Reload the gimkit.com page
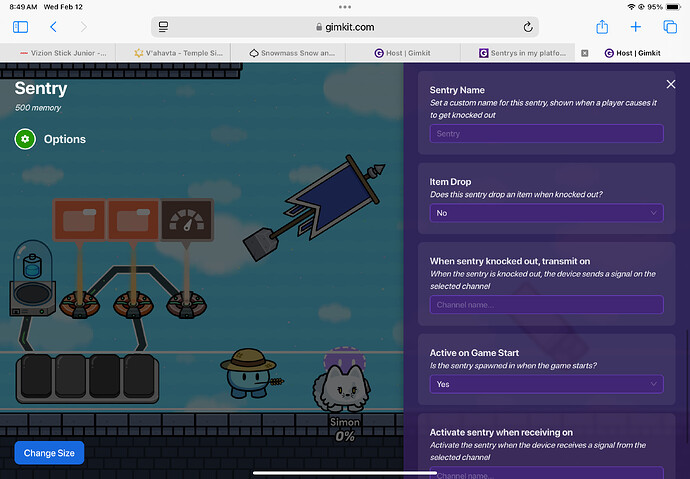This screenshot has height=479, width=690. (x=527, y=27)
